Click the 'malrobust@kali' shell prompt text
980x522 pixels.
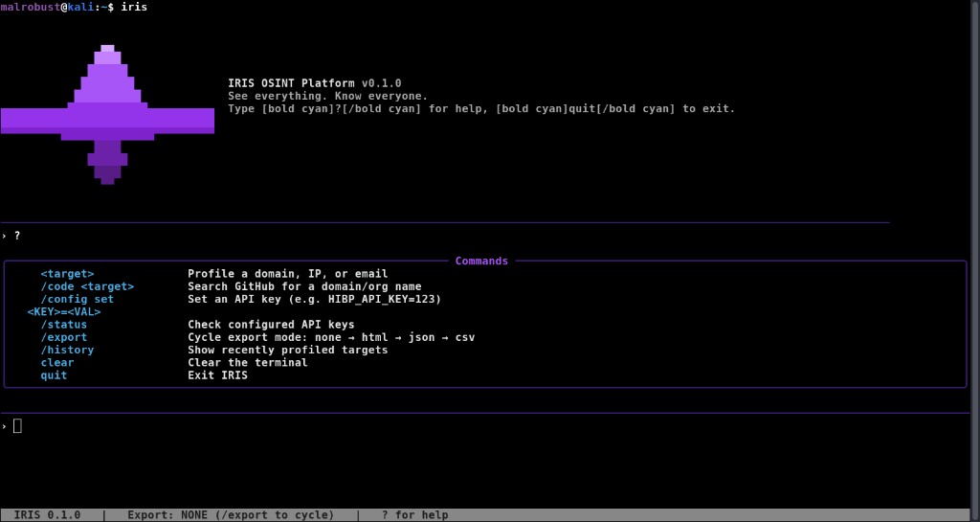[x=47, y=7]
